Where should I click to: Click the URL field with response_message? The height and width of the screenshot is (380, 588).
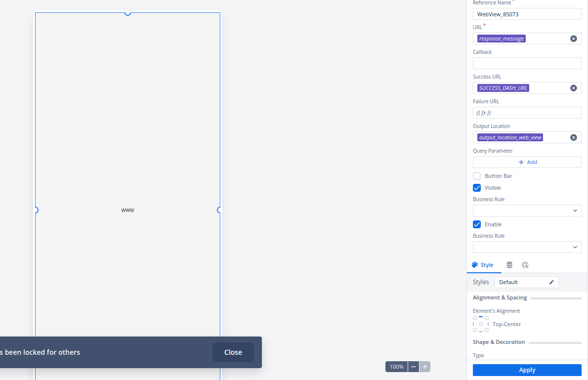click(527, 39)
